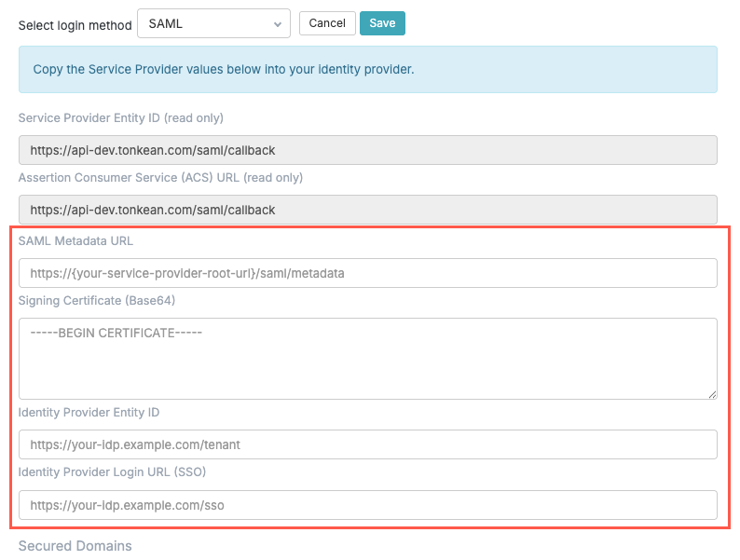Click the "Service Provider Entity ID (read only)" label

[121, 118]
